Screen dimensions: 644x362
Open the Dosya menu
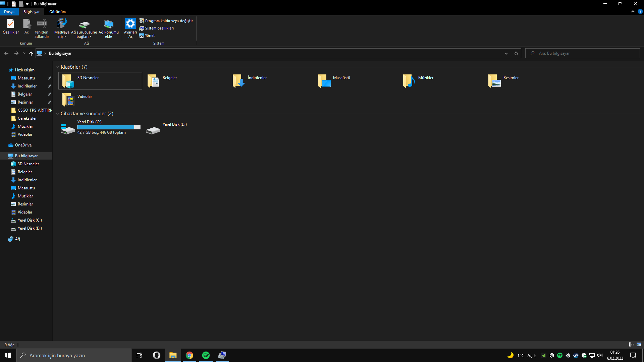(x=9, y=12)
